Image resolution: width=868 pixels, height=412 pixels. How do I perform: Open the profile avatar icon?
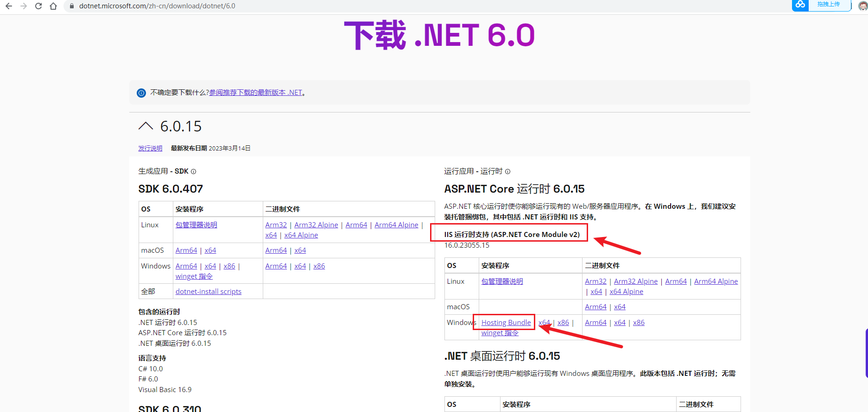pyautogui.click(x=863, y=6)
